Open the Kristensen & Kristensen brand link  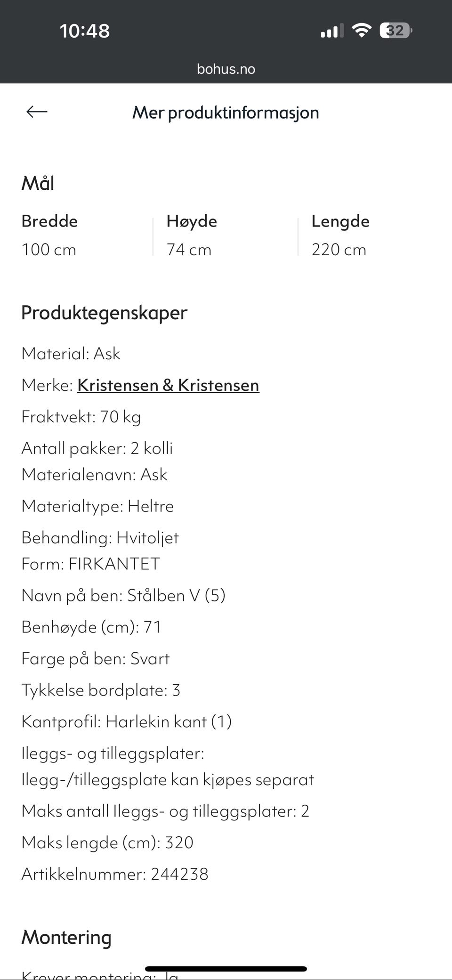click(x=169, y=385)
